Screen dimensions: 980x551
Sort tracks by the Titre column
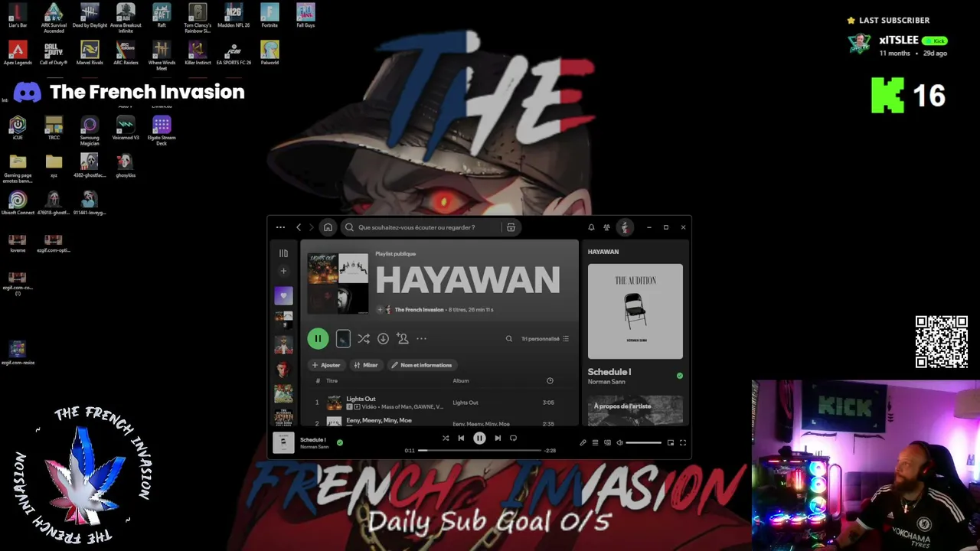click(x=332, y=381)
